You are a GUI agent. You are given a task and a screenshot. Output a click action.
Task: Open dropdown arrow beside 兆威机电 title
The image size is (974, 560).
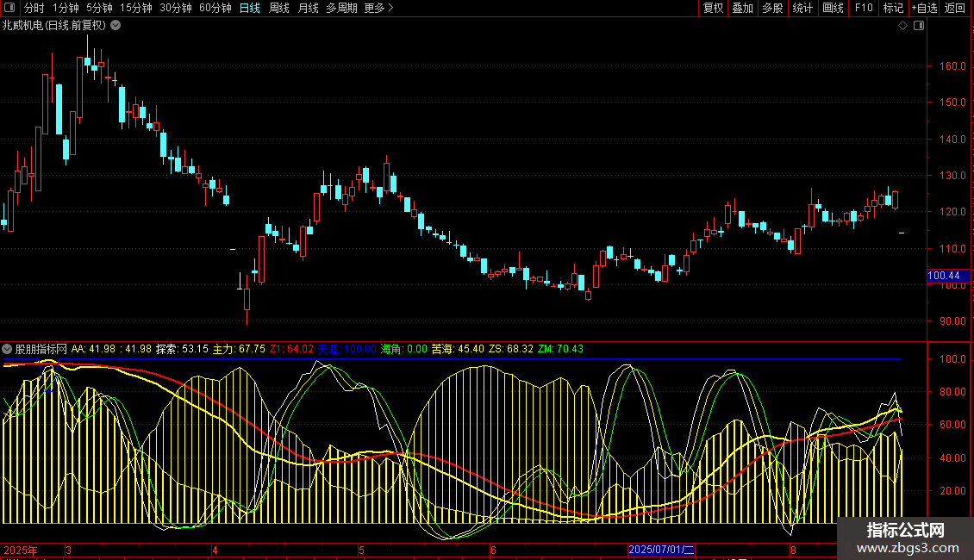[x=116, y=25]
